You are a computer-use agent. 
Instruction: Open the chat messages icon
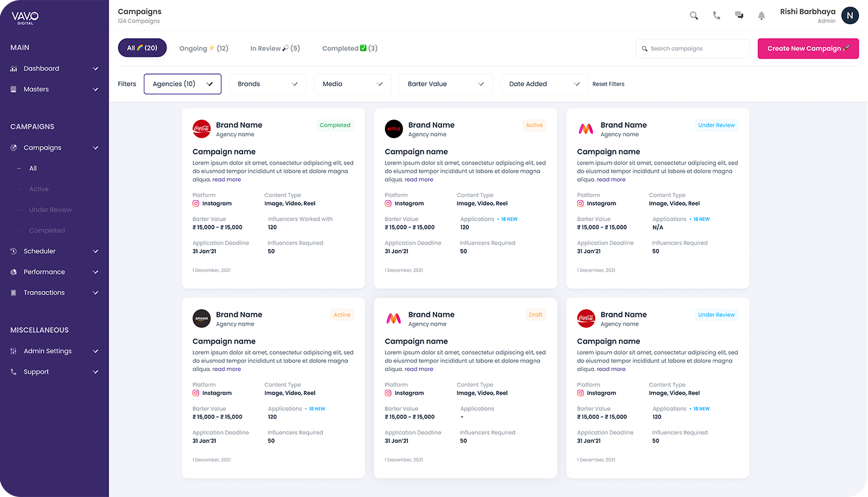(739, 15)
